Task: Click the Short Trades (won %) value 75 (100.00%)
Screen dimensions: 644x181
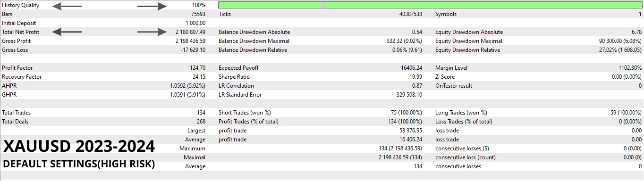Action: coord(407,113)
